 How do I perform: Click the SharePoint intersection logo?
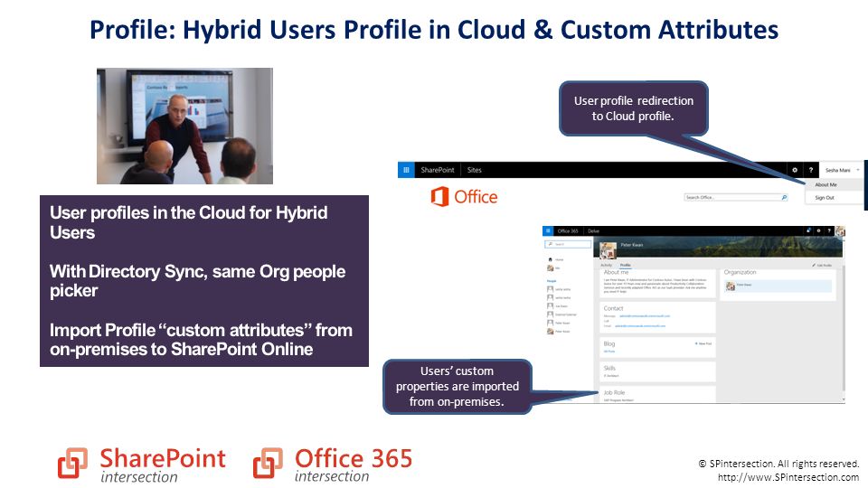tap(142, 465)
